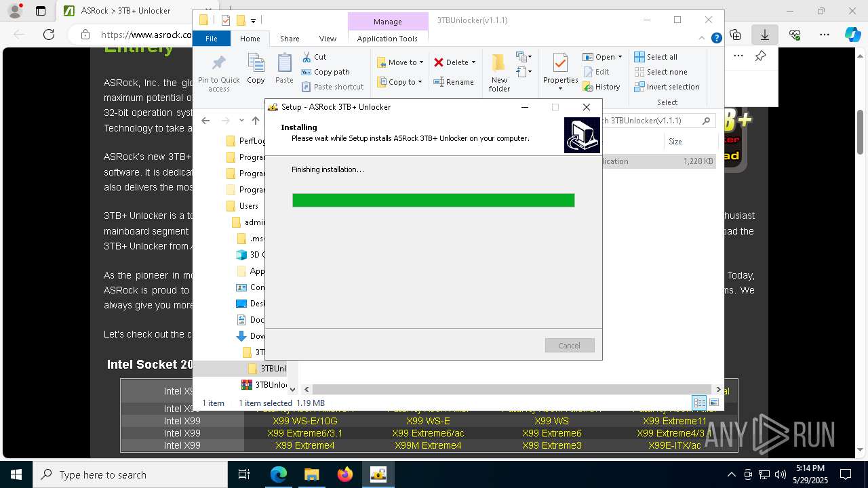Open File Explorer from taskbar

pyautogui.click(x=311, y=474)
